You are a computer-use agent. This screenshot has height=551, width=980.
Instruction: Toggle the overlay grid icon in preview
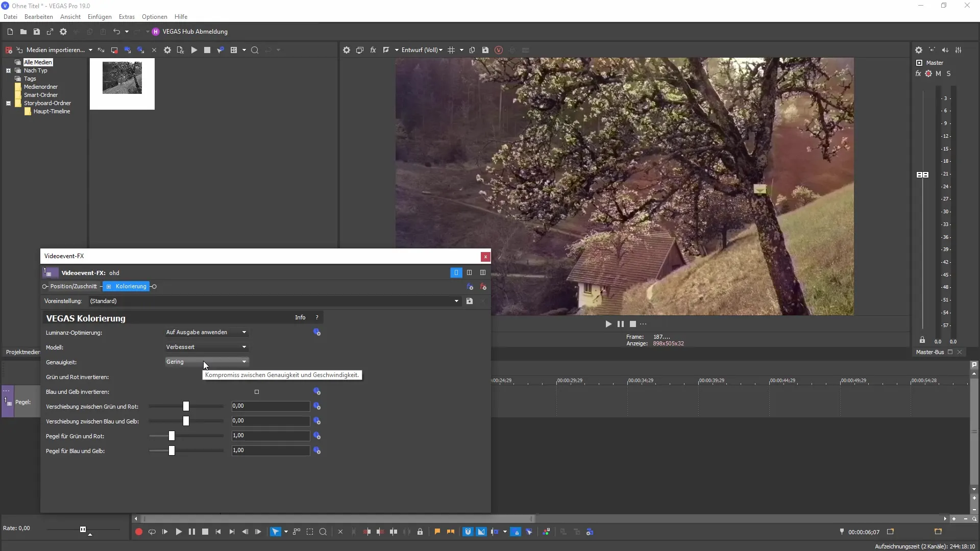pyautogui.click(x=451, y=50)
